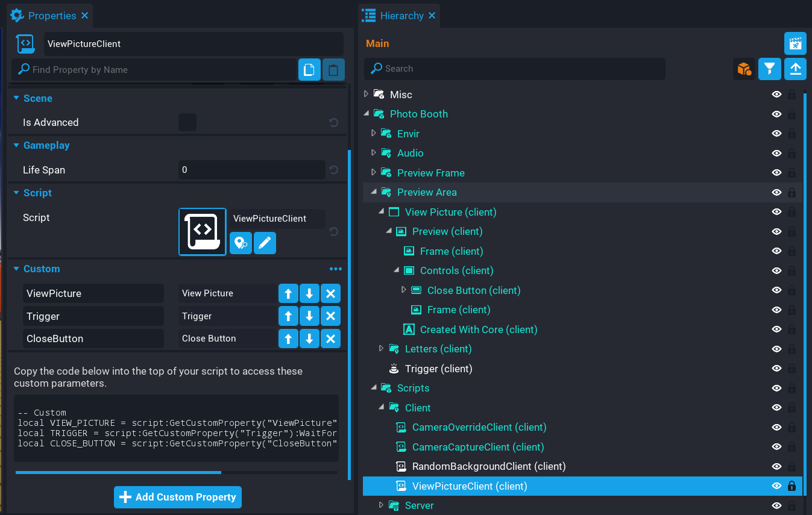Expand the Server folder

(x=381, y=505)
